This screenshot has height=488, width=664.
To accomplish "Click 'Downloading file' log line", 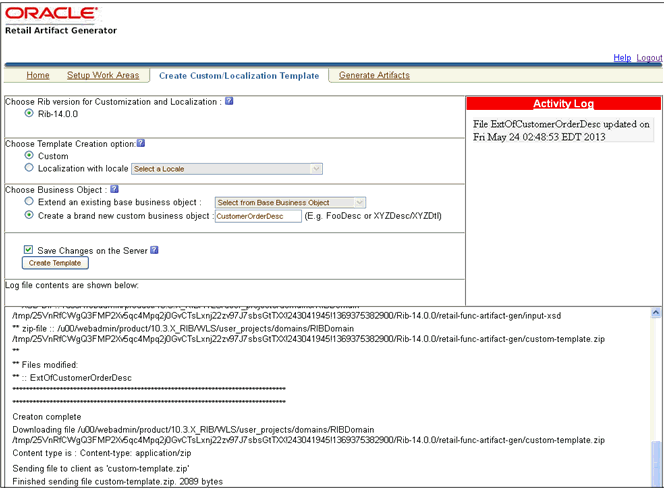I will tap(308, 435).
